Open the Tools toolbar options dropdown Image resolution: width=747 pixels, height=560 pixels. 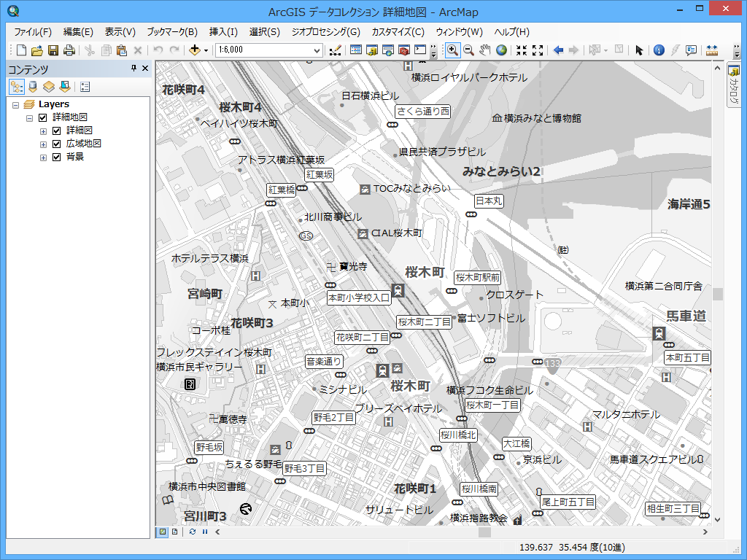click(x=737, y=50)
